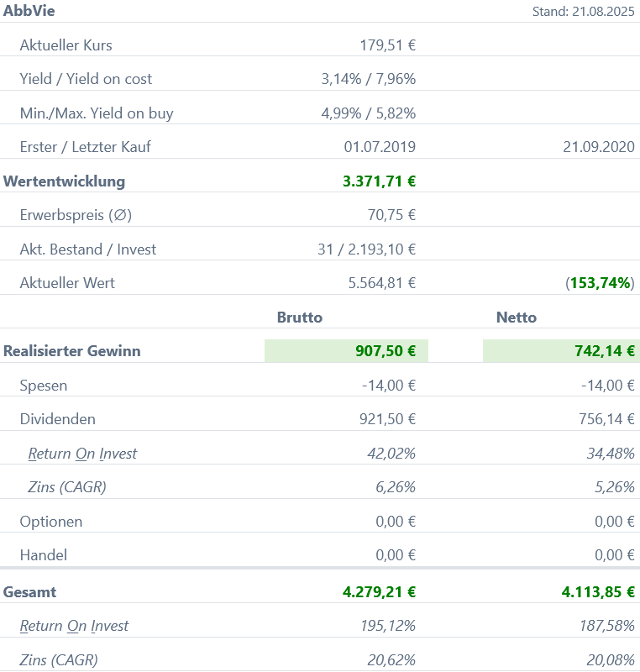Select the 70,75 € acquisition price

coord(391,215)
